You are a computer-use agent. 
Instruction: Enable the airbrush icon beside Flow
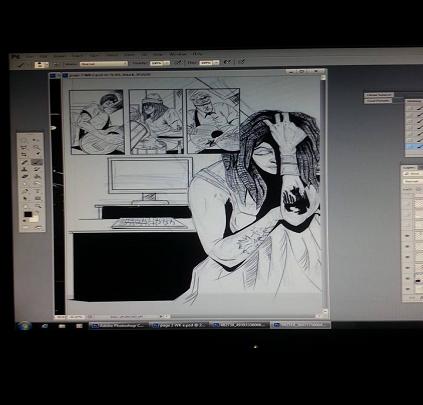point(227,62)
